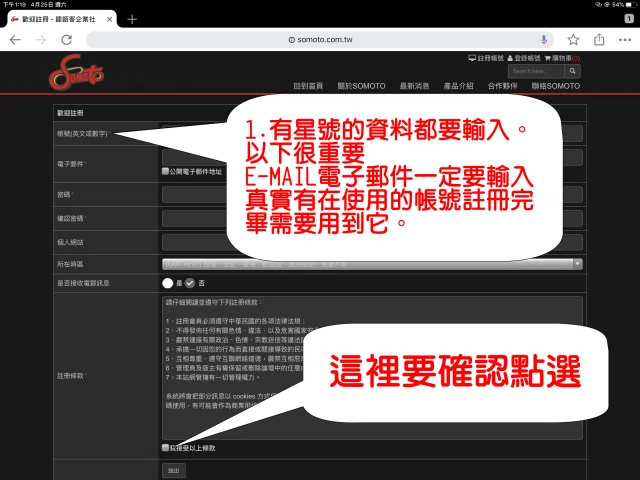Click the registration terms text area
This screenshot has width=640, height=480.
(372, 368)
